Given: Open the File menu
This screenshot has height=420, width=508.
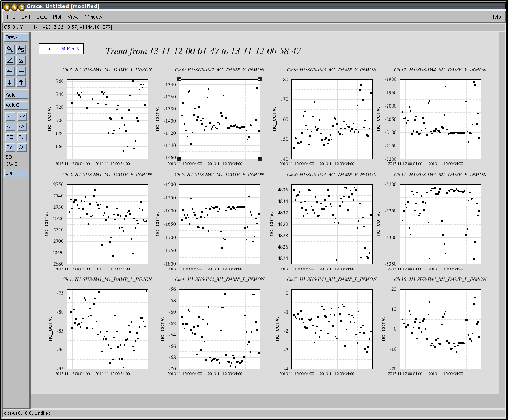Looking at the screenshot, I should [x=11, y=17].
